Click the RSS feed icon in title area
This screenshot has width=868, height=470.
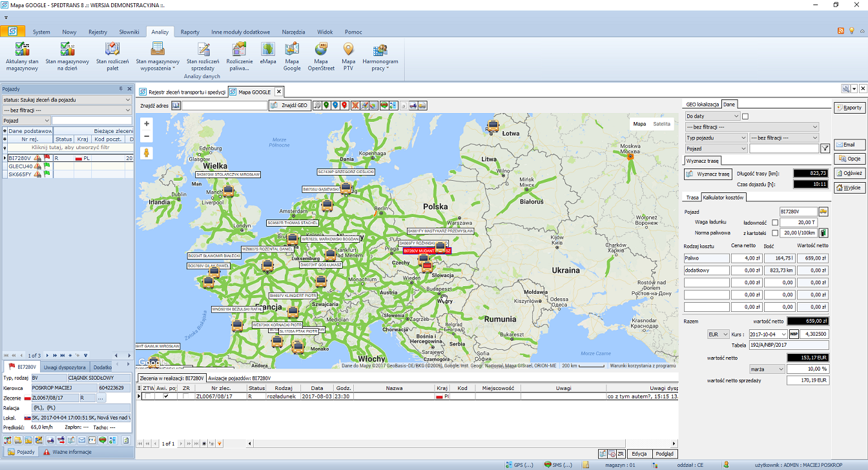pos(841,30)
